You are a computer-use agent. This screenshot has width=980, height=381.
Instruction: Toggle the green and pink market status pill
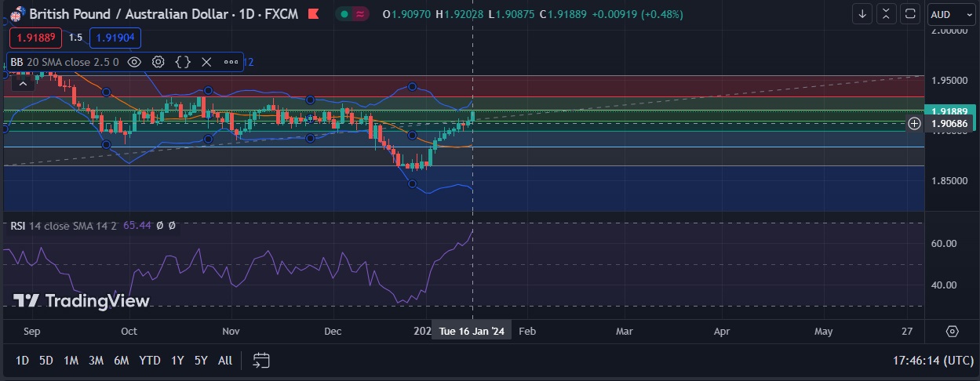click(x=353, y=14)
